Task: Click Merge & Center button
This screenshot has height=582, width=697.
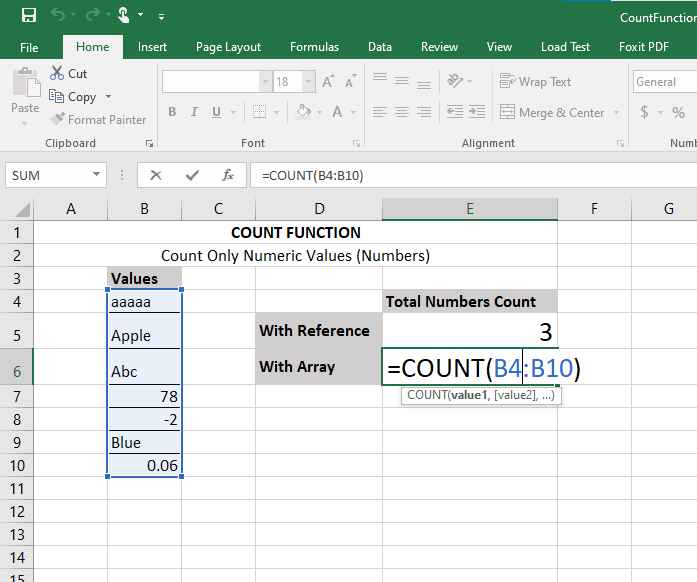Action: click(x=552, y=112)
